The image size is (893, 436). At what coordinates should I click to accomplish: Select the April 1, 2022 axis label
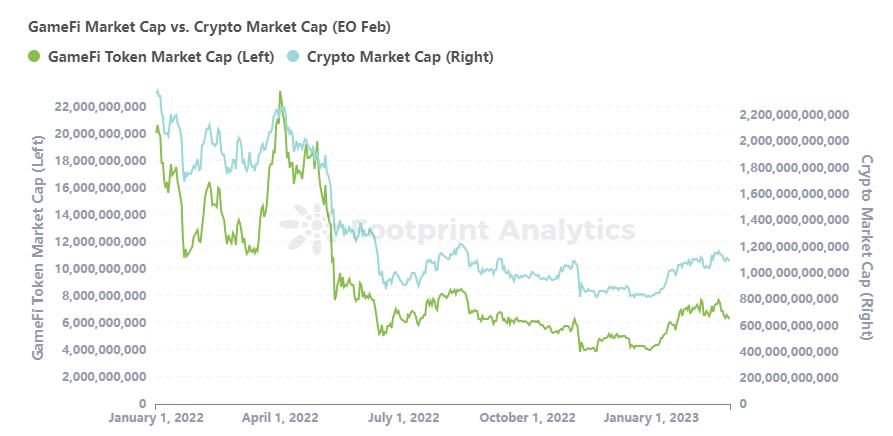(x=280, y=418)
